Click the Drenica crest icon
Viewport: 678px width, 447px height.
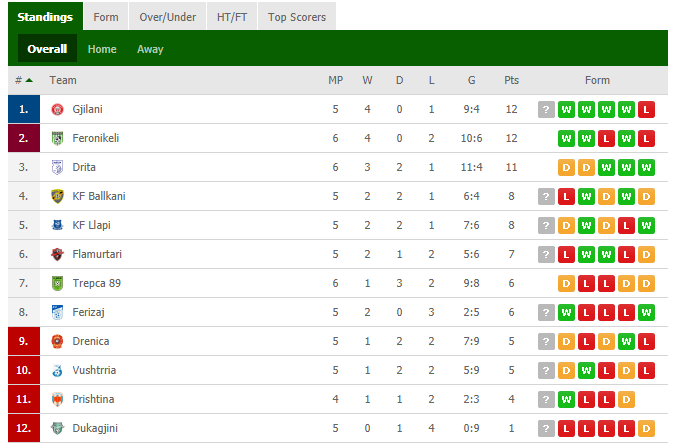pyautogui.click(x=57, y=341)
